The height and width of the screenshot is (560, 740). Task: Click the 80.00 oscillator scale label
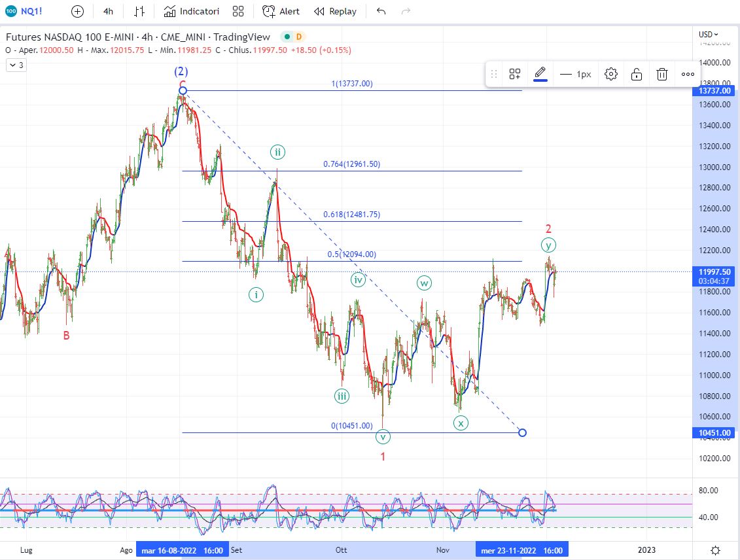[x=709, y=491]
